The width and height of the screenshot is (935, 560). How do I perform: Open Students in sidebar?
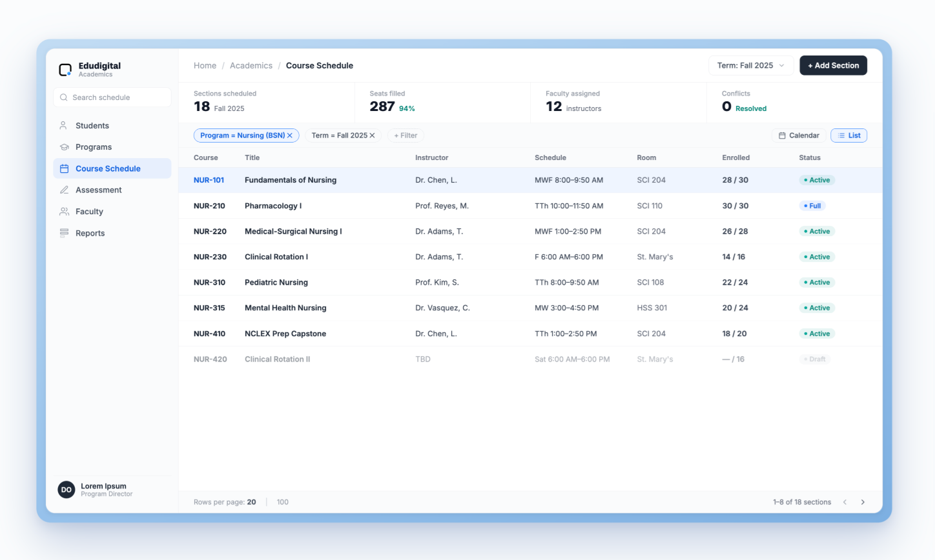[112, 126]
